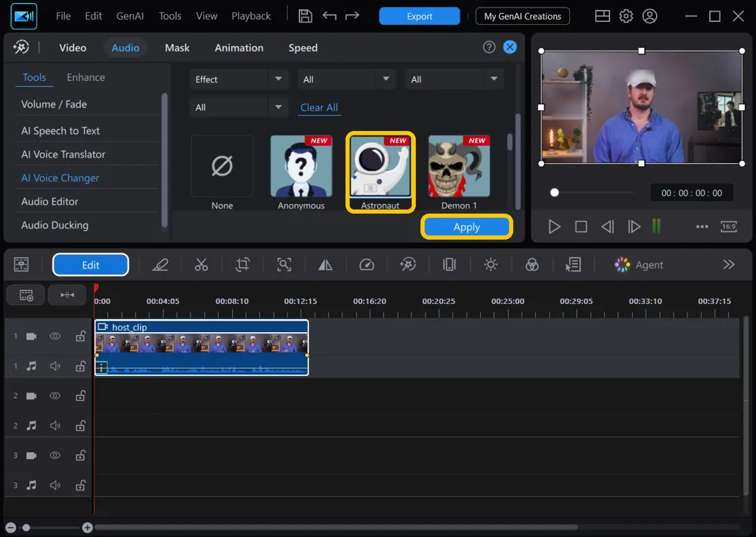Click the add track icon

[x=26, y=295]
